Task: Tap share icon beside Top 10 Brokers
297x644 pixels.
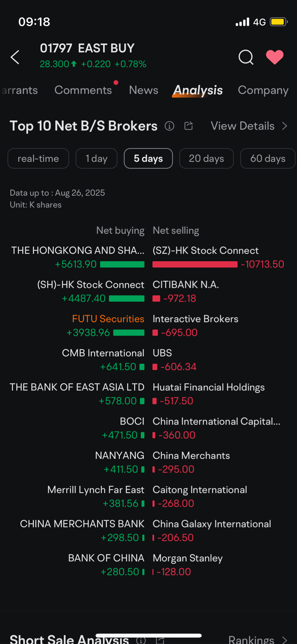Action: (x=189, y=126)
